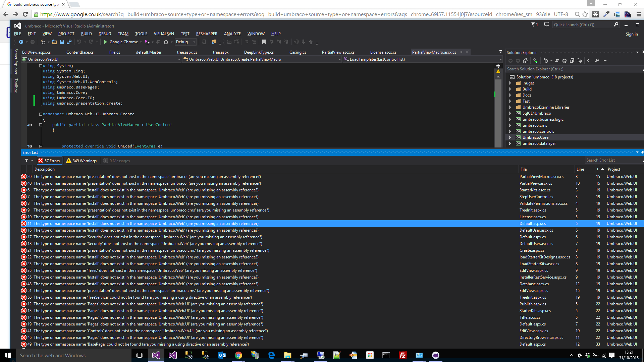Click the Sign in link
This screenshot has width=644, height=362.
click(x=632, y=34)
